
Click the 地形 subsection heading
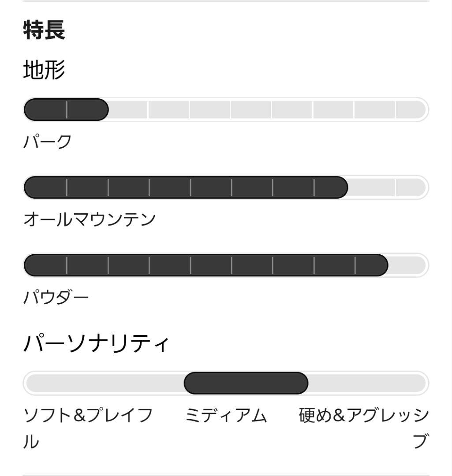click(44, 71)
